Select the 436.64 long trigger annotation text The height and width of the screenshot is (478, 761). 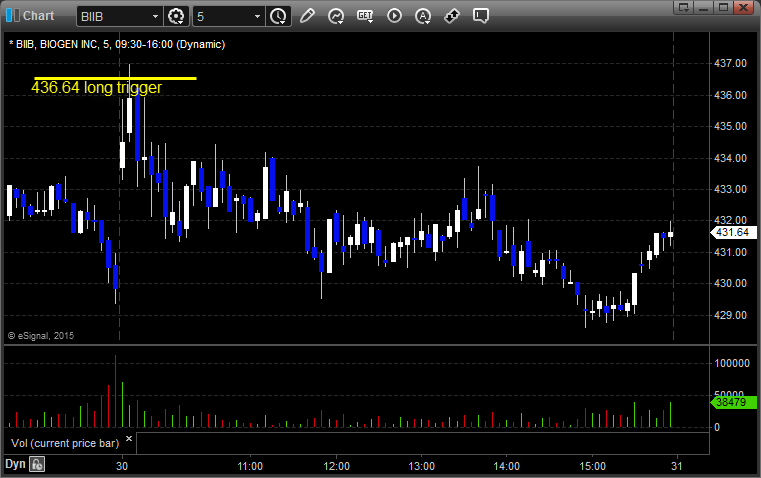point(97,87)
